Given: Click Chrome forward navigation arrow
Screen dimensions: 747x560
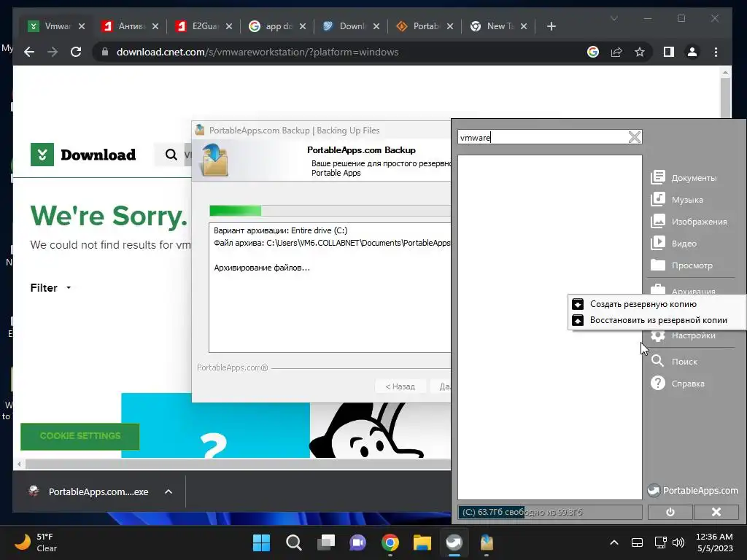Looking at the screenshot, I should click(x=53, y=52).
